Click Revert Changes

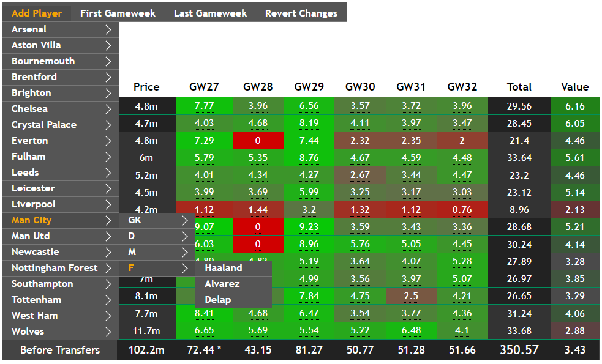click(x=301, y=13)
